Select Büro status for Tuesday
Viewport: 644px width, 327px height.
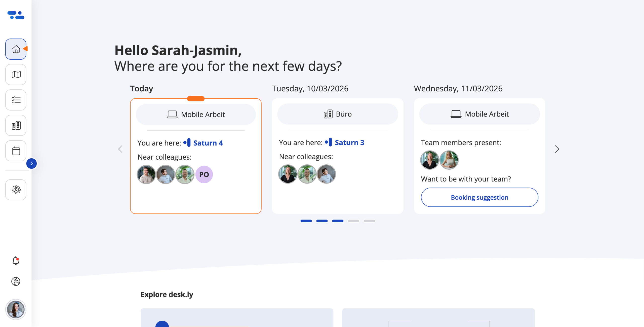pyautogui.click(x=337, y=114)
